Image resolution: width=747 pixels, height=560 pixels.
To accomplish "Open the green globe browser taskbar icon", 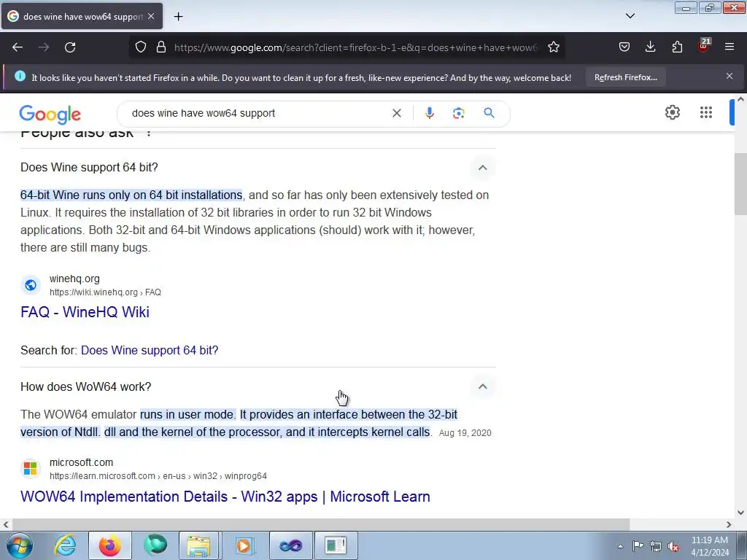I will point(155,545).
